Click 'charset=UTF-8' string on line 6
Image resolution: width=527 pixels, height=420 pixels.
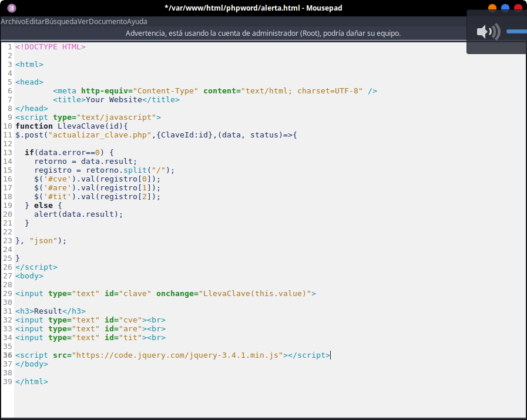pyautogui.click(x=328, y=90)
